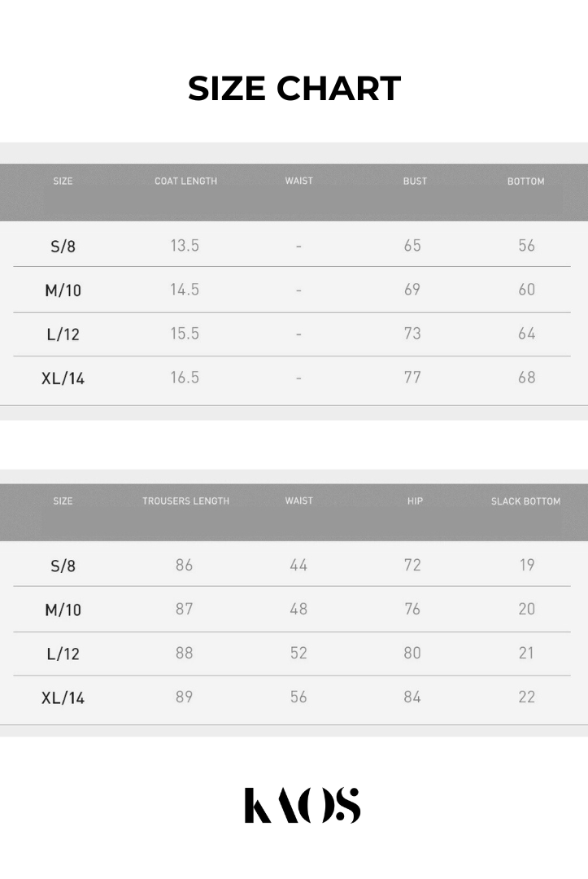588x879 pixels.
Task: Click the KAOS brand logo
Action: click(x=302, y=805)
